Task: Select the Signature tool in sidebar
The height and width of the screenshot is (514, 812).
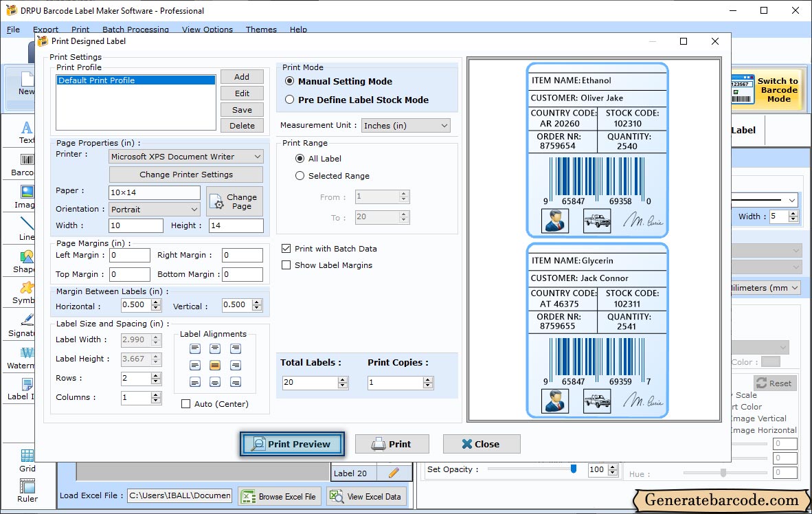Action: tap(22, 326)
